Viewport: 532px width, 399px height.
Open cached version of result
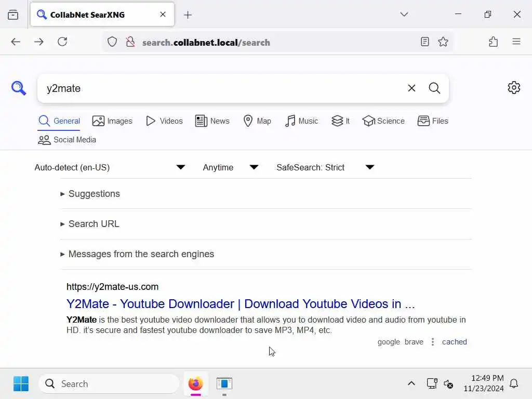point(454,342)
